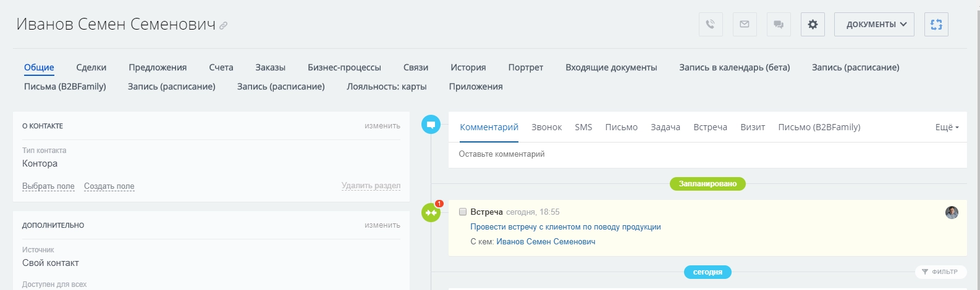Screen dimensions: 980x290
Task: Select the Встреча timeline tab
Action: click(711, 127)
